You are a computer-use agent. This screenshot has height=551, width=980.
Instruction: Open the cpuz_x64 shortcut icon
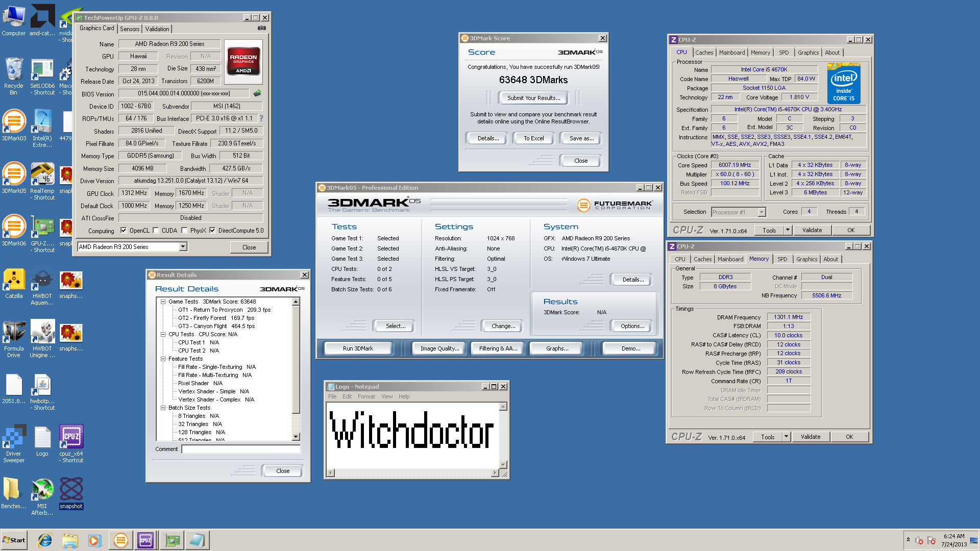click(71, 444)
